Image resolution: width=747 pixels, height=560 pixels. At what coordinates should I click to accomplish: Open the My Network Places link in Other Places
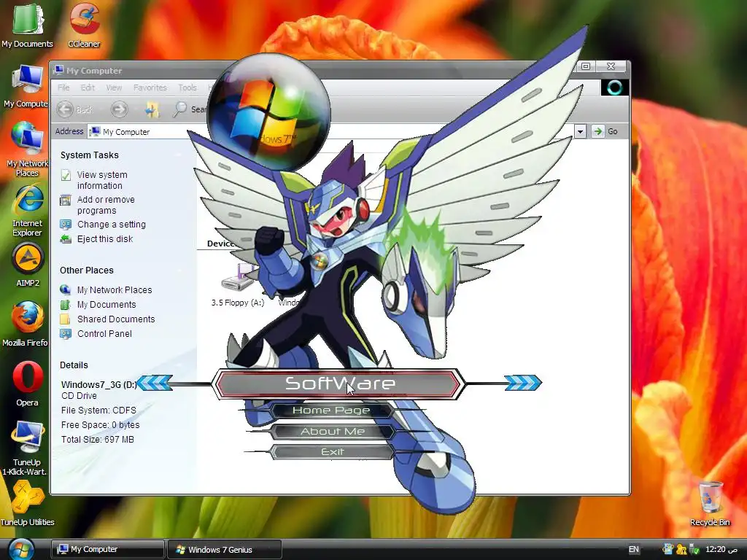[115, 290]
